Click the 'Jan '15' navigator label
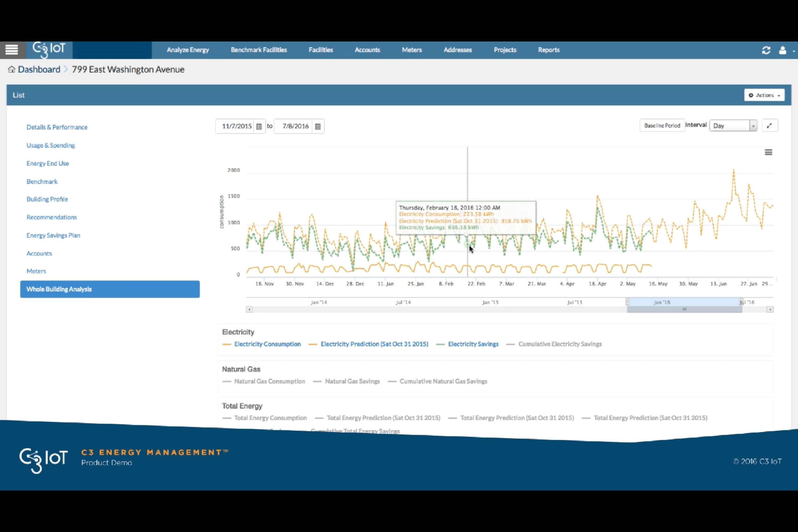The image size is (798, 532). 490,302
